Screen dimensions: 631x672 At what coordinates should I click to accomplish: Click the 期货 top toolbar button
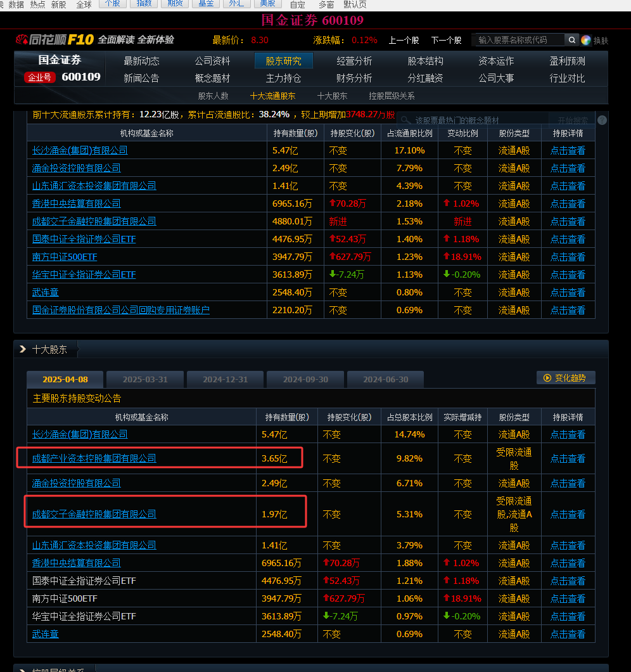point(175,3)
